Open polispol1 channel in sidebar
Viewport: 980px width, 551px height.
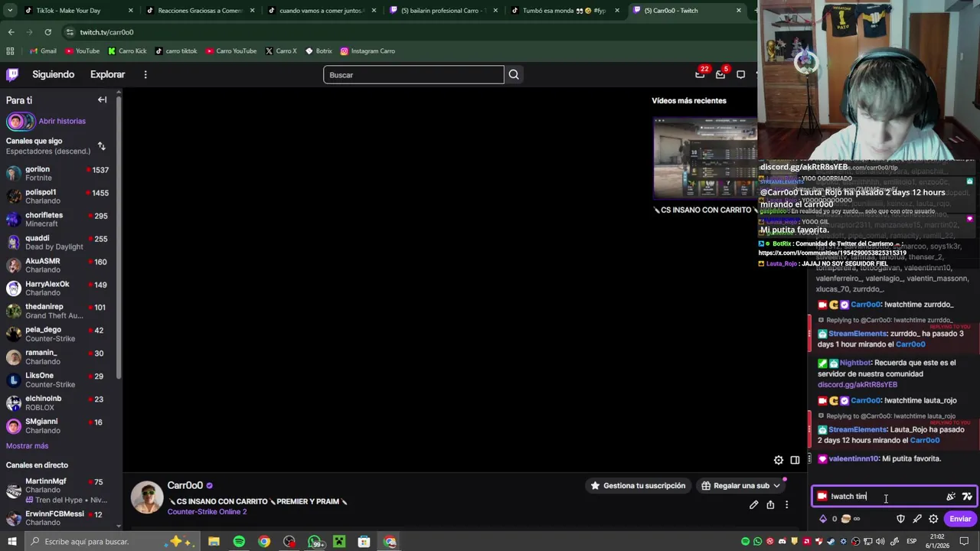click(59, 197)
